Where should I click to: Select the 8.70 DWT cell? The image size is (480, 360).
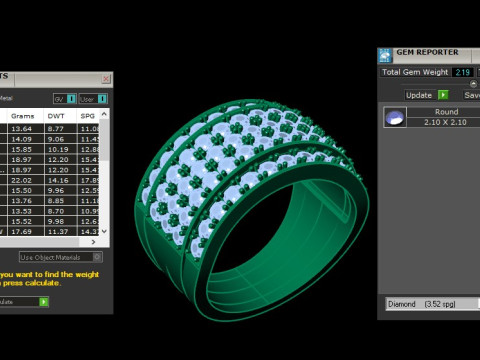pos(60,211)
